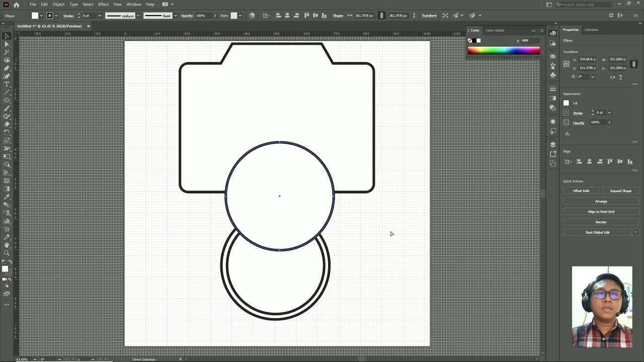Open the Color panel icon in the dock
644x362 pixels.
click(x=553, y=33)
